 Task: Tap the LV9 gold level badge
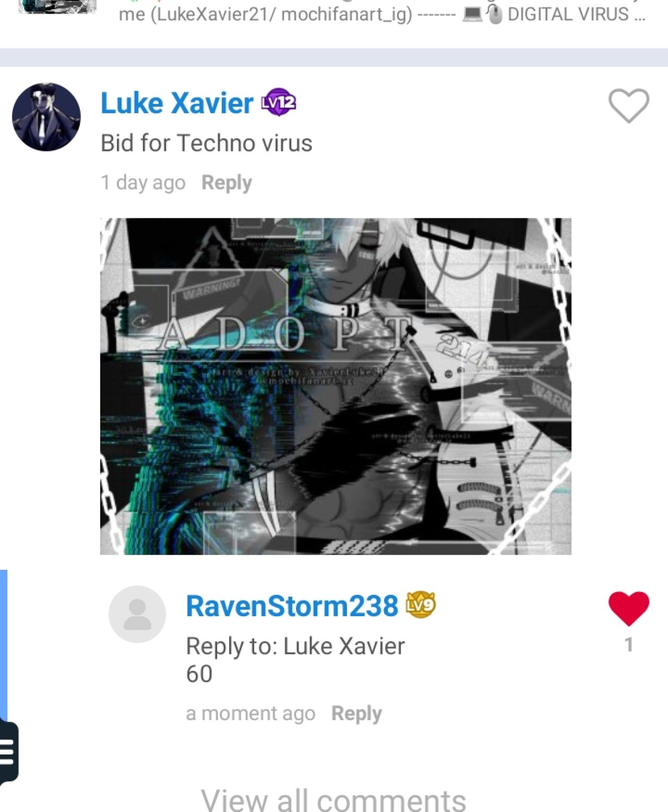[x=421, y=605]
